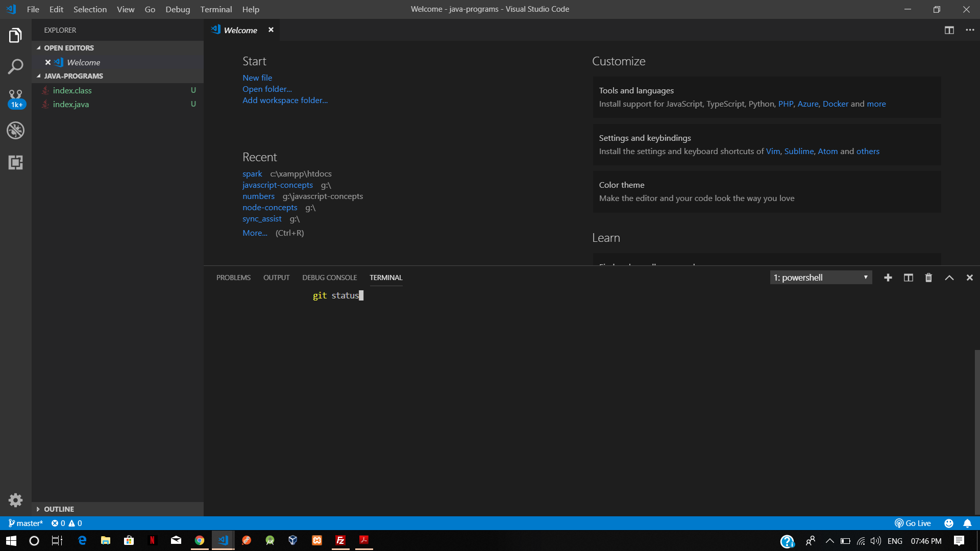The image size is (980, 551).
Task: Open the Debug menu
Action: [178, 9]
